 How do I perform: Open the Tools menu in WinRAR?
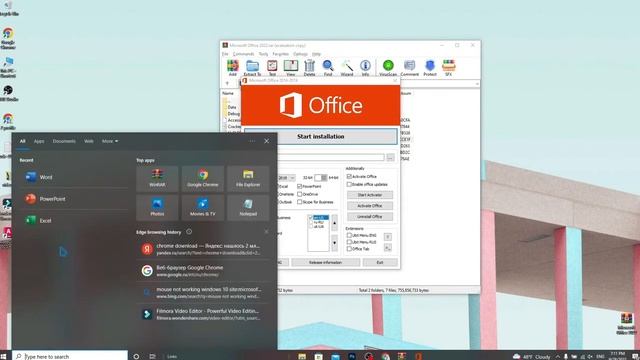coord(263,54)
